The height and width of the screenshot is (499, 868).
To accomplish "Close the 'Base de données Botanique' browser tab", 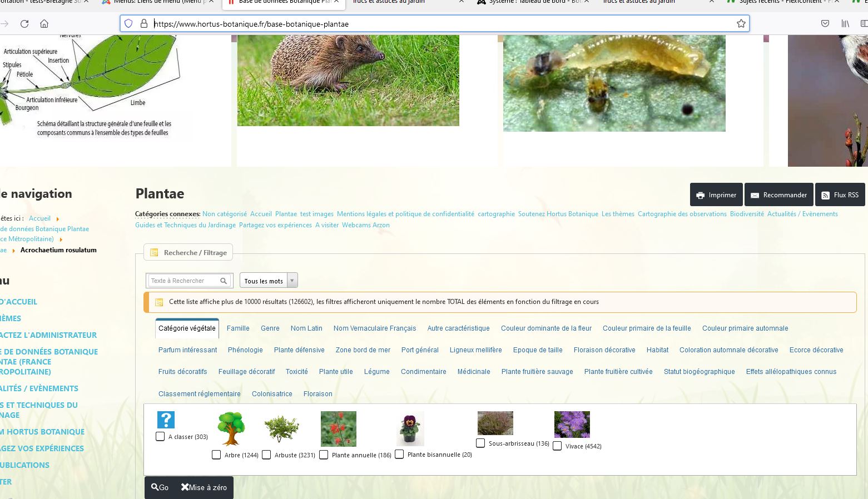I will (x=336, y=2).
